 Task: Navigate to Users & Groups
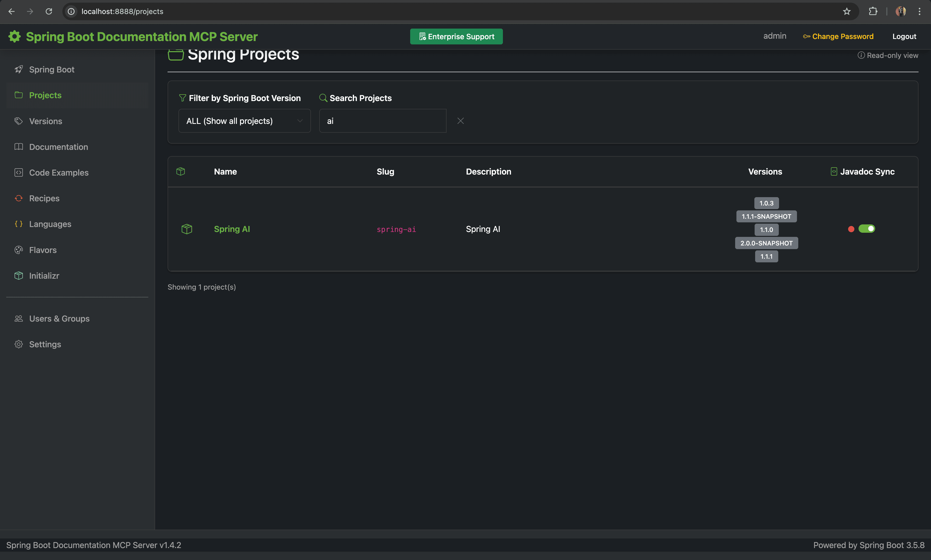click(x=59, y=318)
